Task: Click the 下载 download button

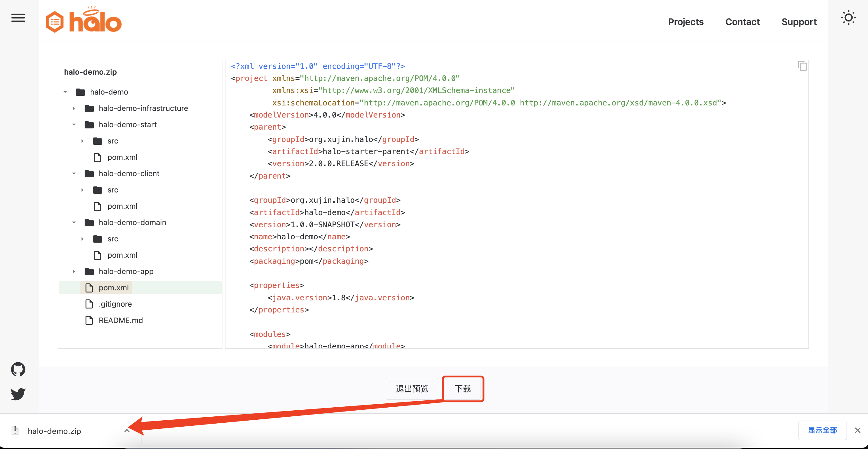Action: pyautogui.click(x=463, y=389)
